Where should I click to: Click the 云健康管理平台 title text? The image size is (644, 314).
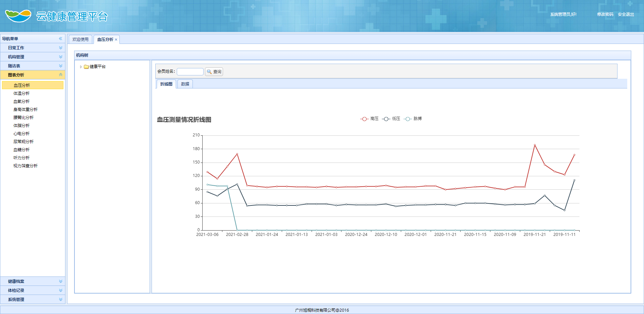[x=72, y=16]
